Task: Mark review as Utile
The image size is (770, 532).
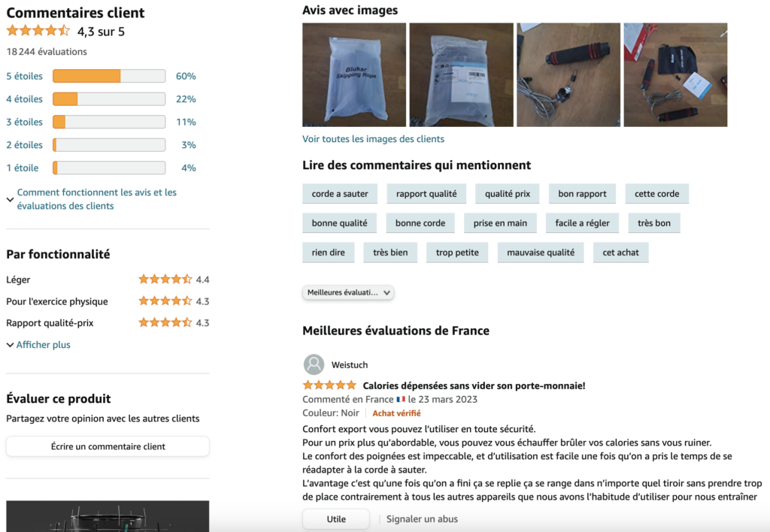Action: pos(336,519)
